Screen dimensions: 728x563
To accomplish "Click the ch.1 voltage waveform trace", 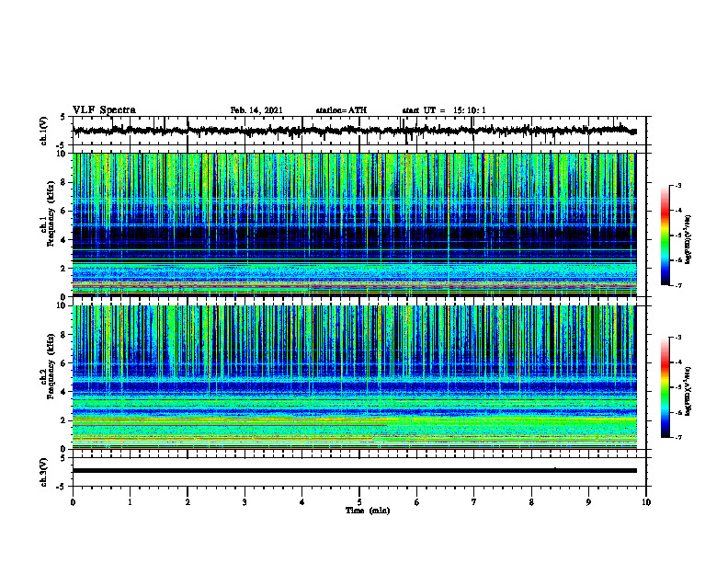I will click(355, 131).
